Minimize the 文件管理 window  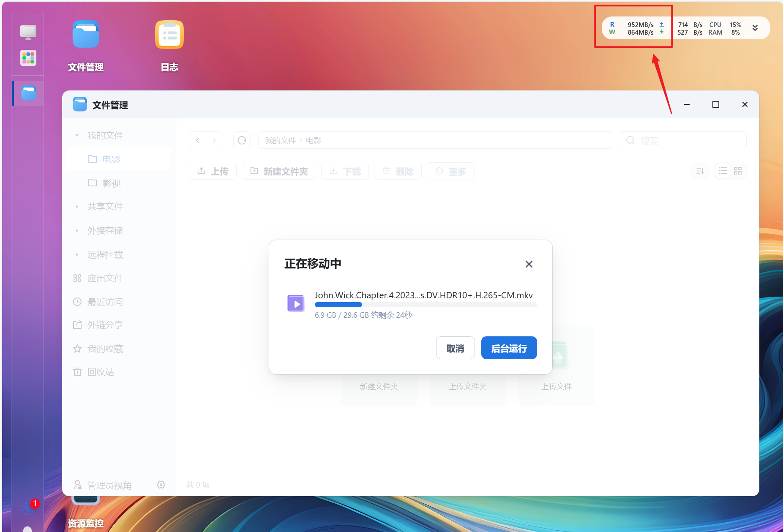click(687, 104)
